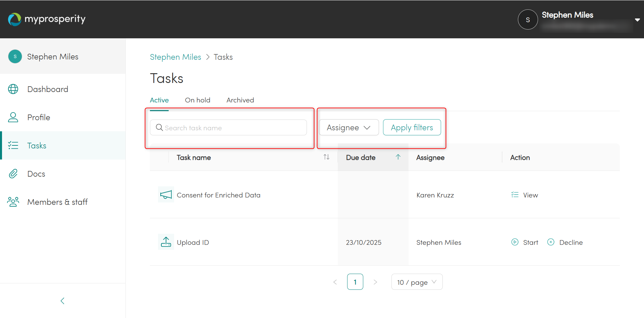
Task: Open the Assignee filter dropdown
Action: point(349,128)
